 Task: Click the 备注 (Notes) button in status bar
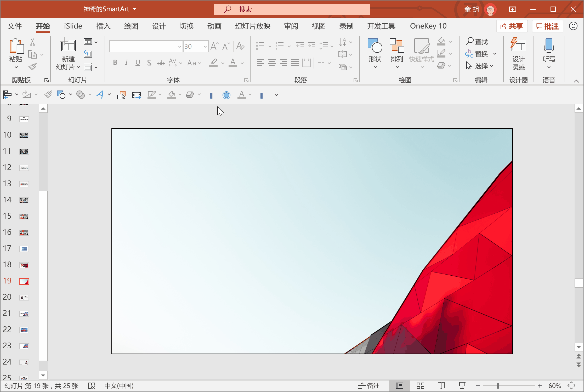[x=369, y=386]
